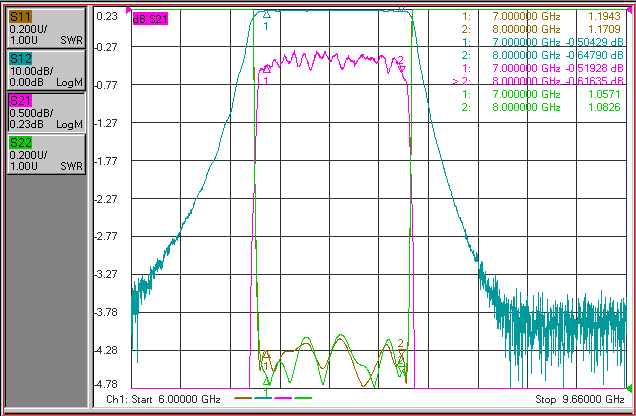Click the magenta S21 legend line swatch
This screenshot has width=636, height=416.
click(x=283, y=398)
